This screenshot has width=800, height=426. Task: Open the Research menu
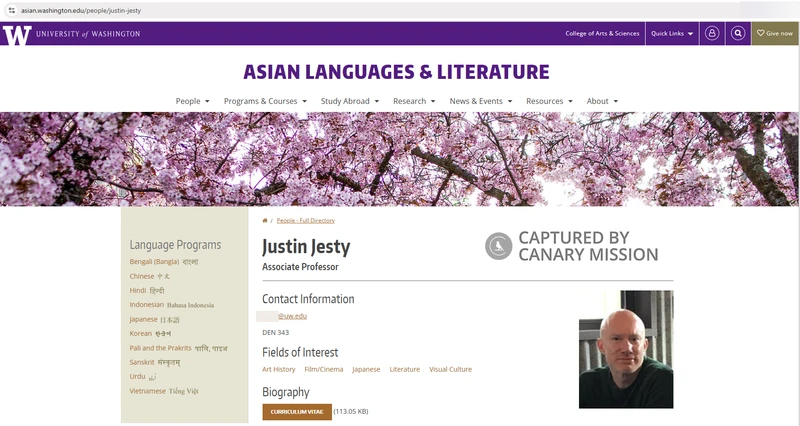point(414,101)
